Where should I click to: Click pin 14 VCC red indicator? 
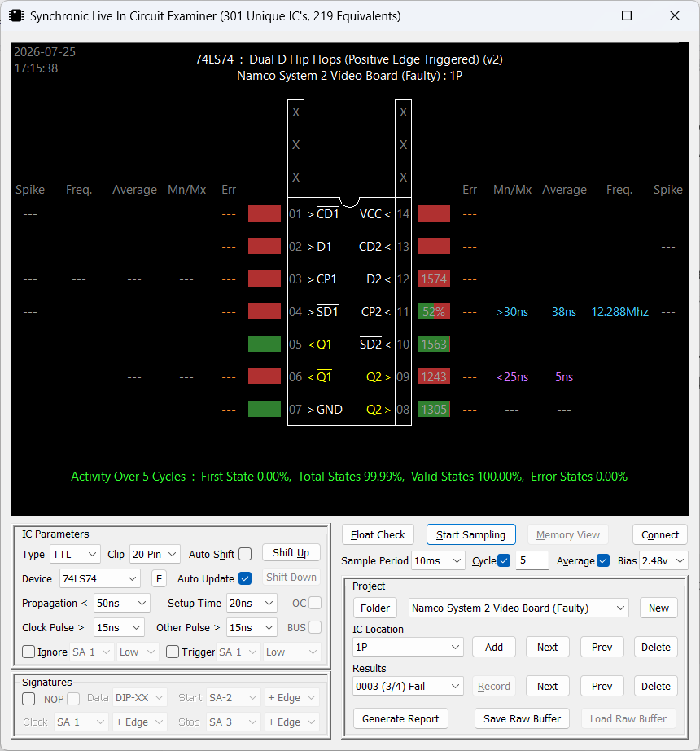(x=434, y=213)
